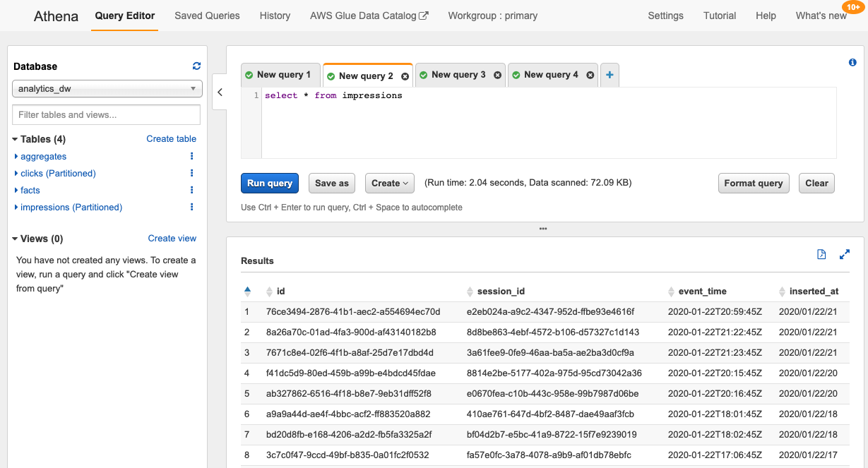Click the Run query button
This screenshot has width=868, height=468.
click(269, 183)
